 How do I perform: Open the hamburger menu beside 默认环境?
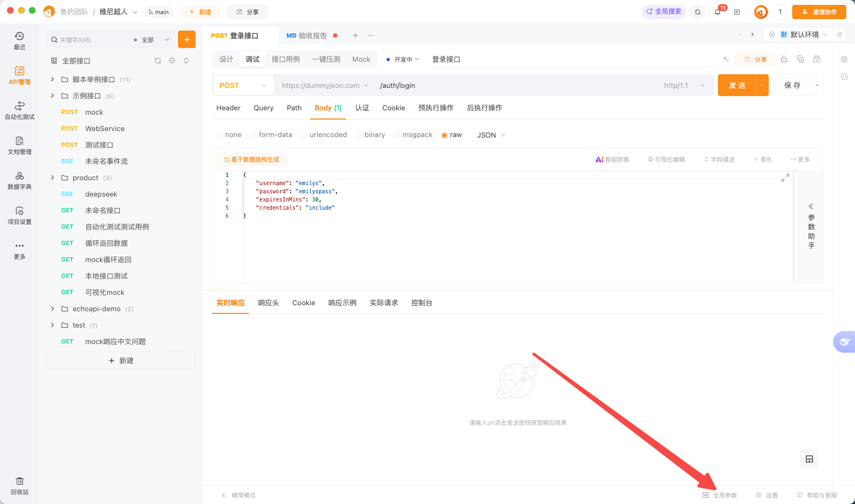(x=840, y=34)
